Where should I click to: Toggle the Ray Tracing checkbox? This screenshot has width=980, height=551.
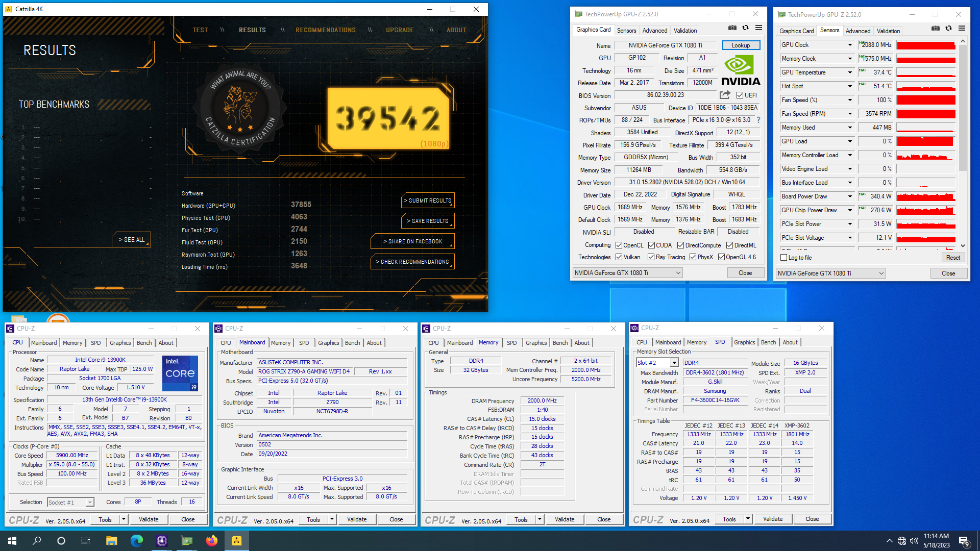[x=651, y=257]
